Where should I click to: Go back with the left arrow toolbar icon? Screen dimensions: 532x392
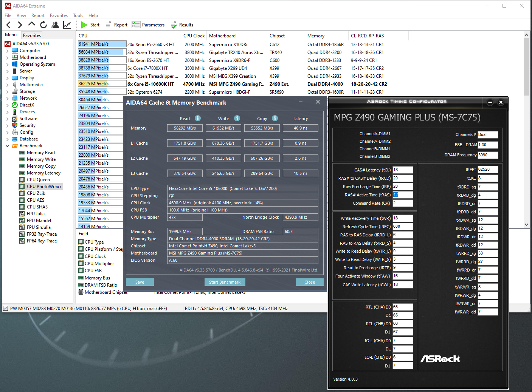pyautogui.click(x=9, y=25)
